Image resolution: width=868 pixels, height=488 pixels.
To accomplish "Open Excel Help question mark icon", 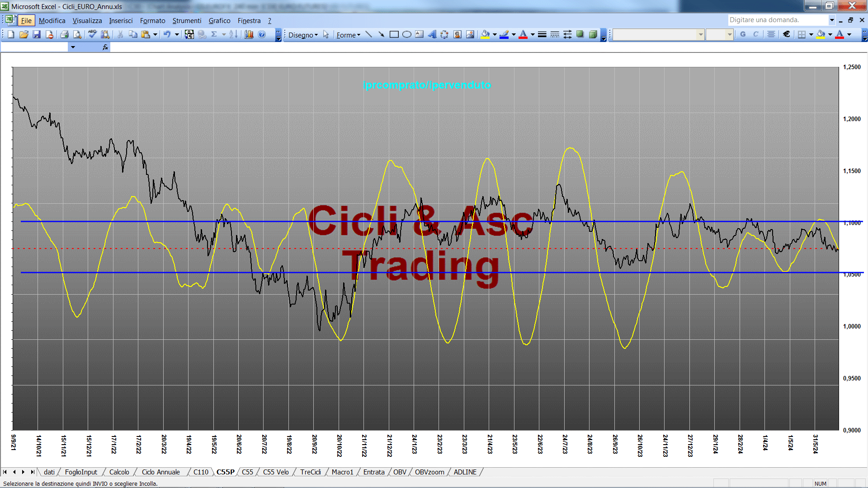I will (262, 34).
